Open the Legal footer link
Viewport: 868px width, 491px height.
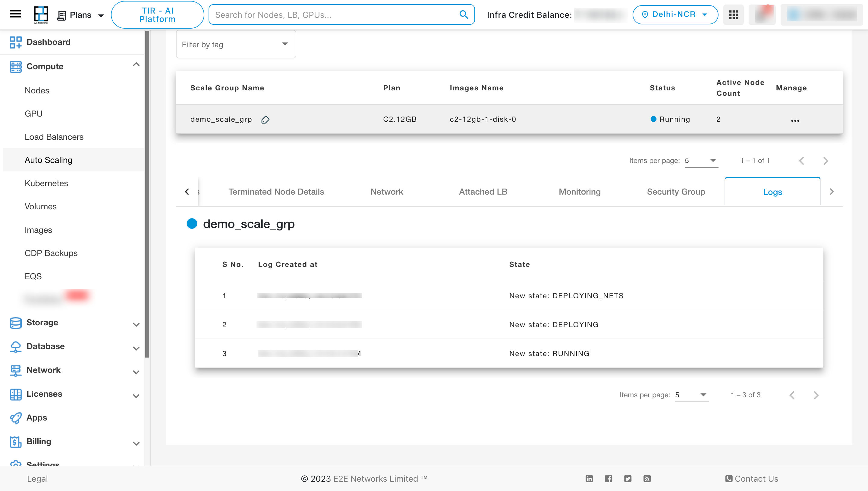[37, 479]
